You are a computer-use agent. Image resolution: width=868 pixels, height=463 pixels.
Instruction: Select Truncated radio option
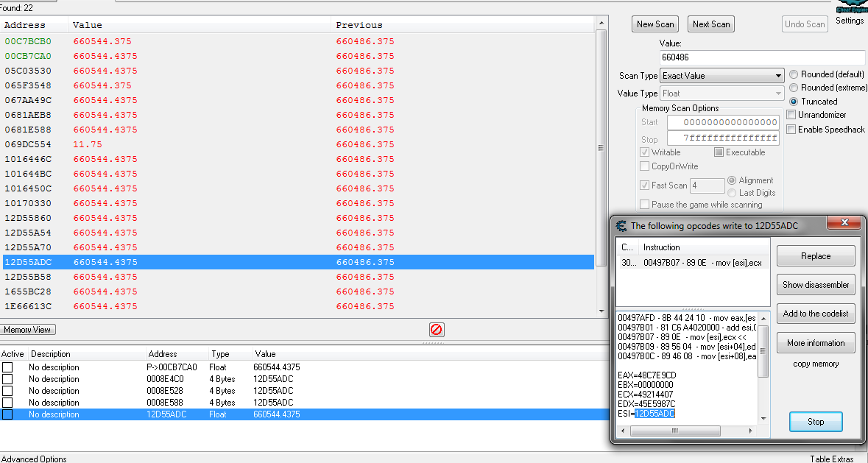pos(794,102)
